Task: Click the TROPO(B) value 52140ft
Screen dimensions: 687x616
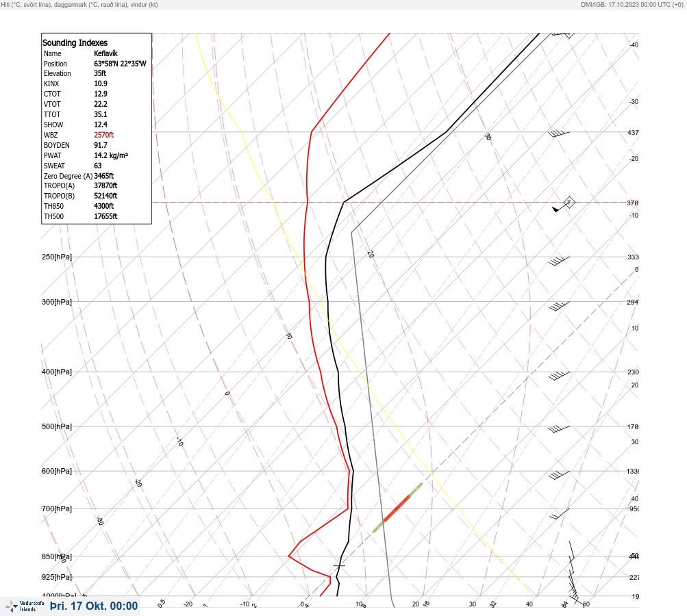Action: 105,196
